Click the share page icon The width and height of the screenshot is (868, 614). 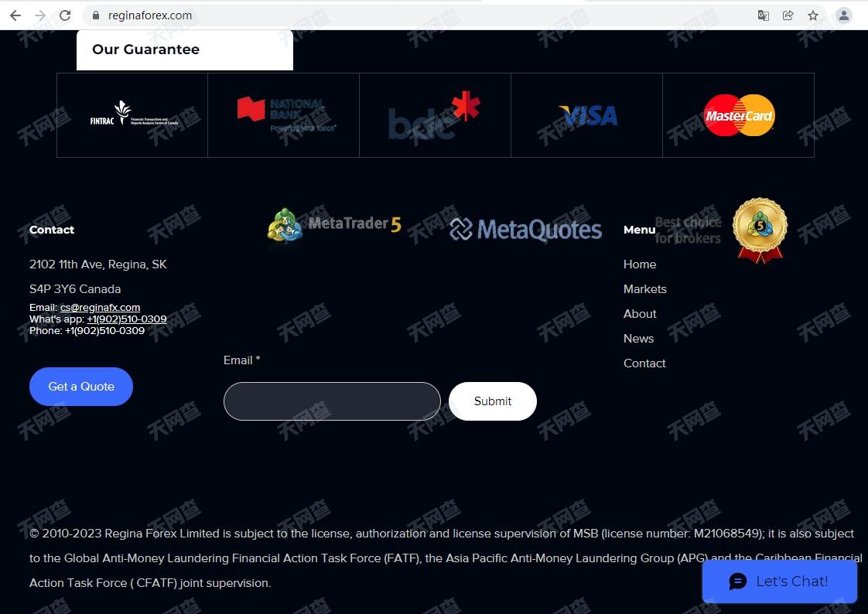point(788,15)
